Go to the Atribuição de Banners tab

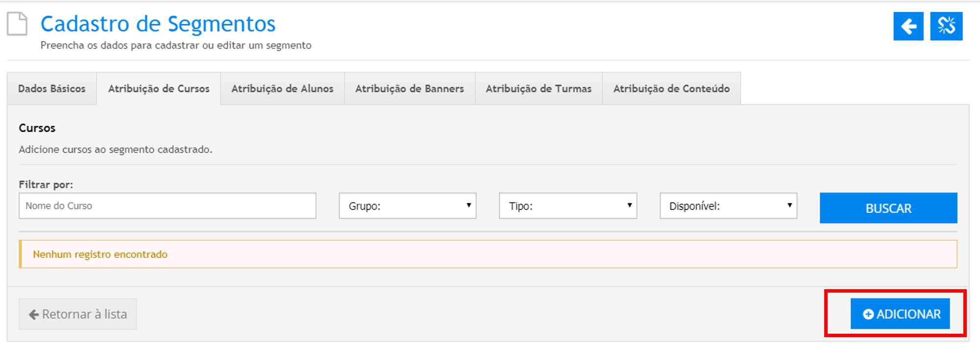pyautogui.click(x=410, y=89)
